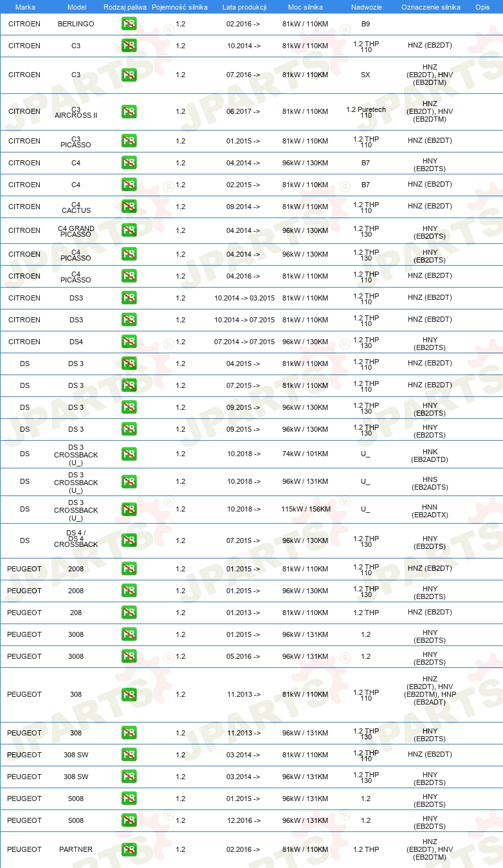
Task: Select the HNN (EB2ADTX) engine code cell
Action: [430, 512]
